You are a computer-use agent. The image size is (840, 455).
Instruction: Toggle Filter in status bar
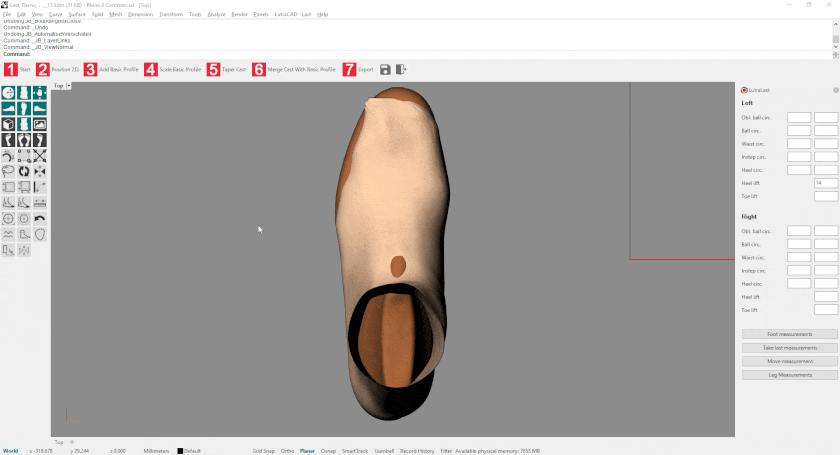point(446,451)
